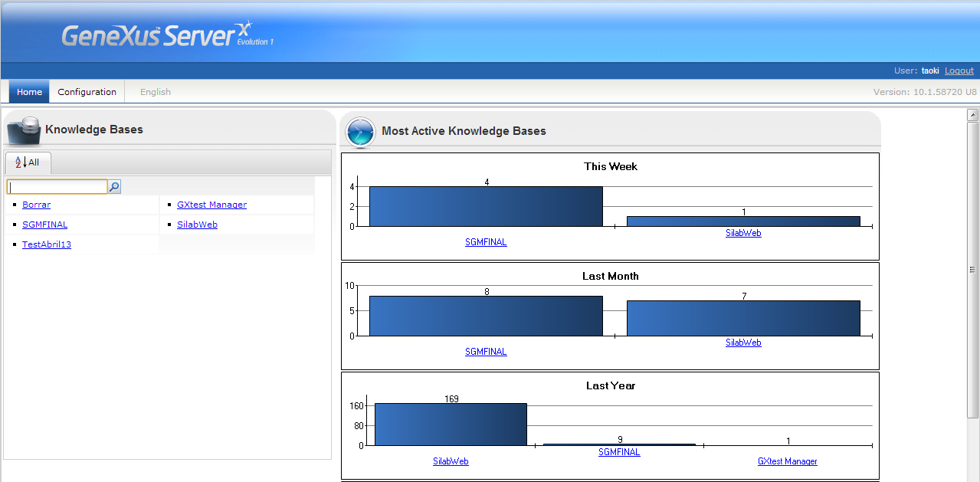Click SilabWeb under the Last Year chart
The height and width of the screenshot is (482, 980).
(451, 461)
